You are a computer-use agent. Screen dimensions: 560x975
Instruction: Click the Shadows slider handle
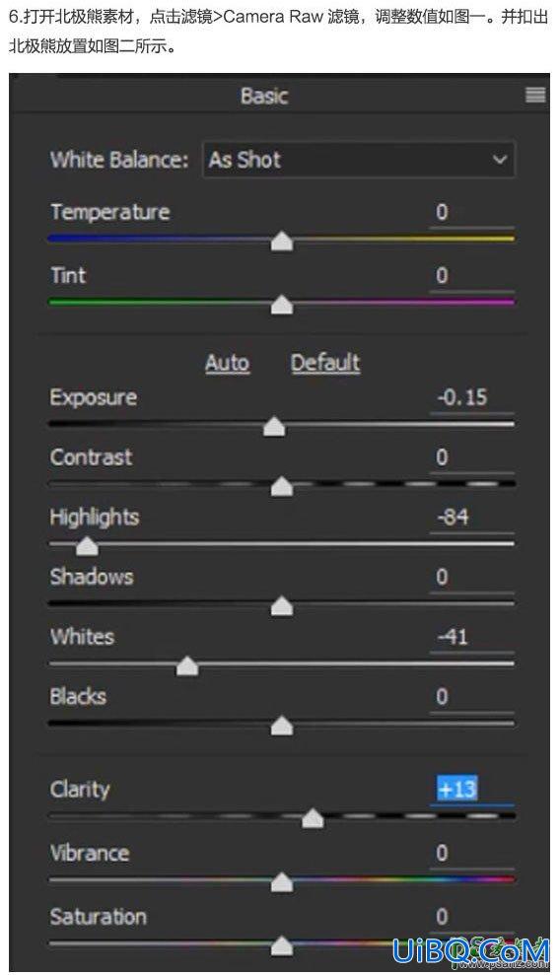pyautogui.click(x=282, y=605)
